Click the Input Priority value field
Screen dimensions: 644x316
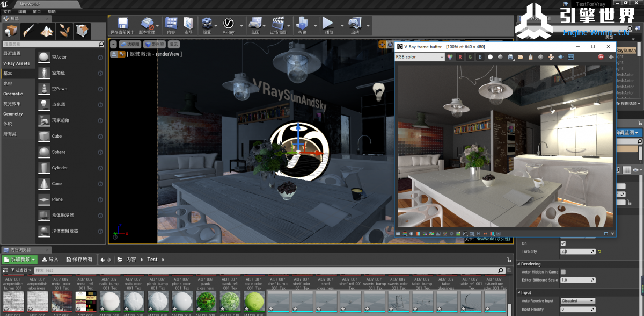(577, 310)
